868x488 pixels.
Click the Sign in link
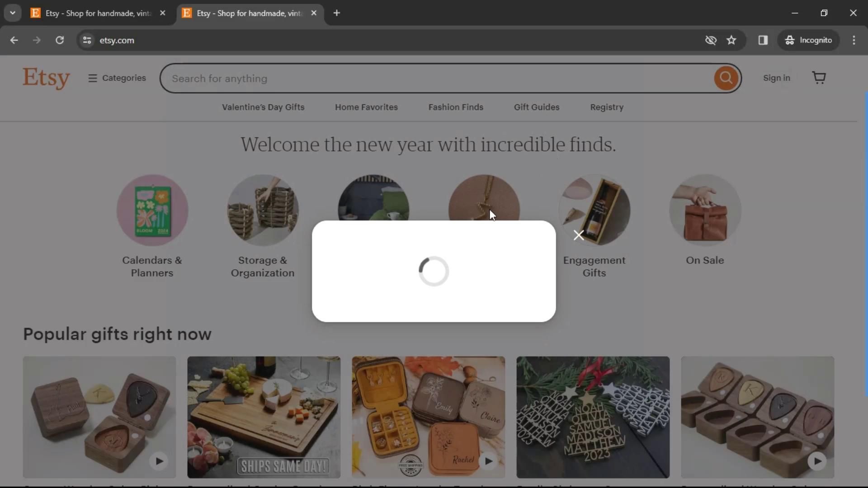(776, 78)
